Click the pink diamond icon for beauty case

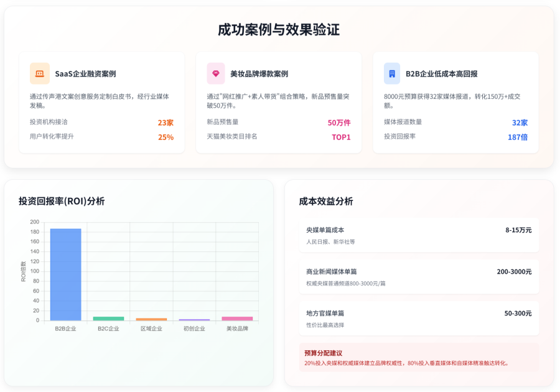216,73
